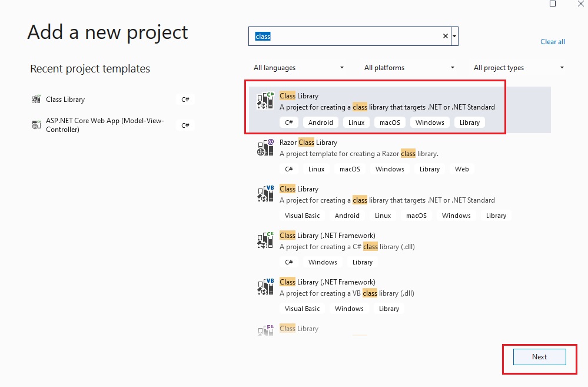This screenshot has height=387, width=588.
Task: Click the C# label next to recent Class Library
Action: pos(185,100)
